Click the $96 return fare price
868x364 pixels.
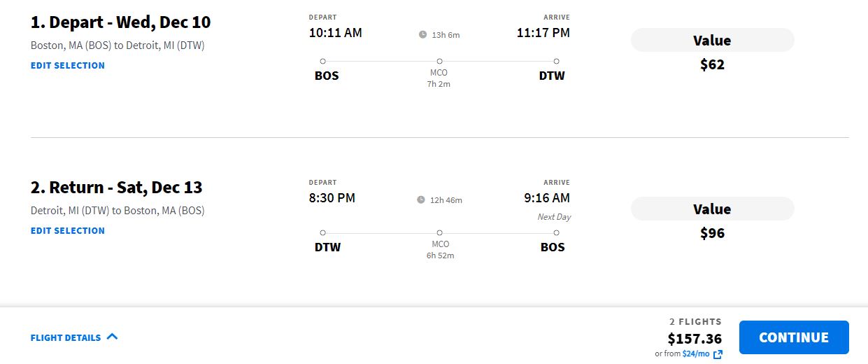tap(712, 233)
